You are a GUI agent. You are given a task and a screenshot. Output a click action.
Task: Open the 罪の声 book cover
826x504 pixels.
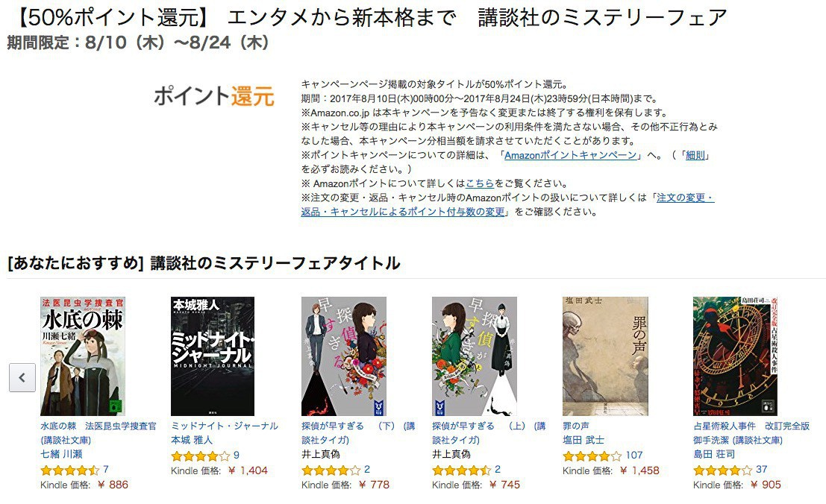[x=605, y=356]
